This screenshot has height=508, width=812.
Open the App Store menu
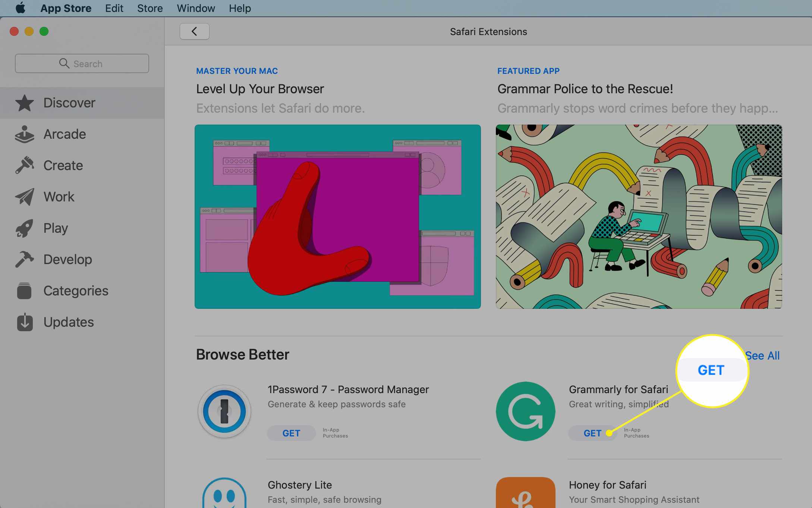[x=66, y=8]
